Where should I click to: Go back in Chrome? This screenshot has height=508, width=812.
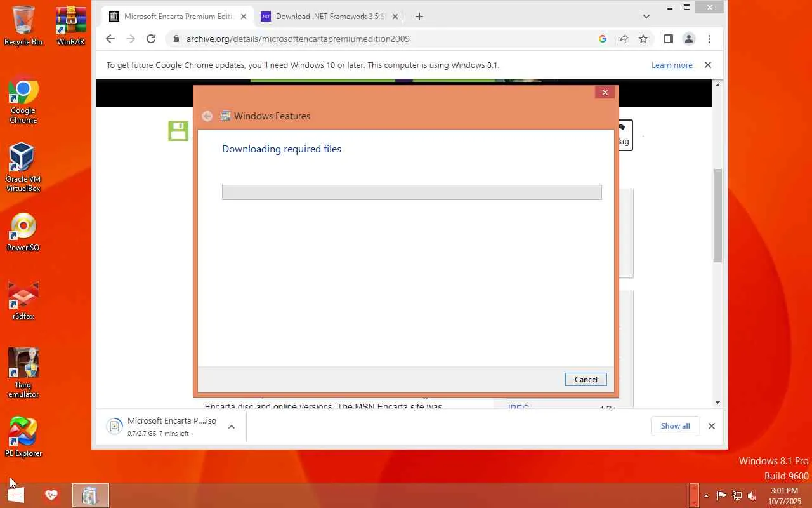click(110, 39)
